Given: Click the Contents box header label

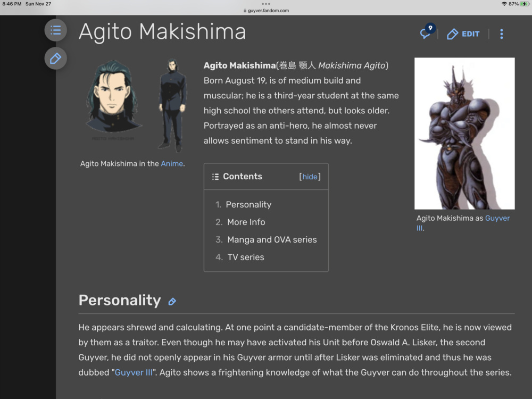Looking at the screenshot, I should [x=242, y=177].
